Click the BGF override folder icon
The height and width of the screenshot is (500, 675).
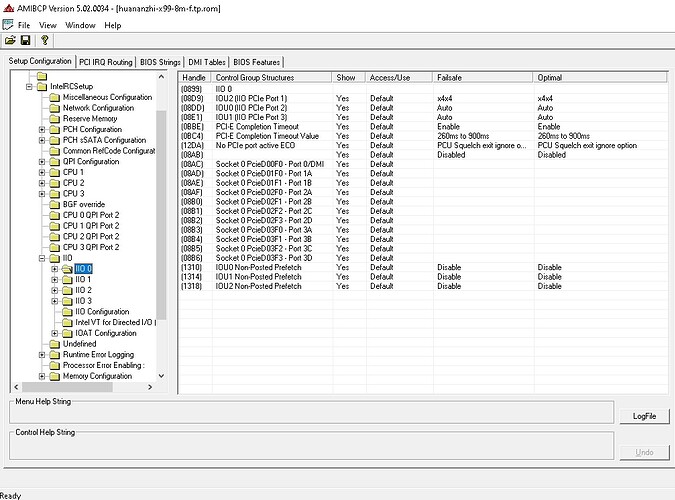(x=54, y=205)
